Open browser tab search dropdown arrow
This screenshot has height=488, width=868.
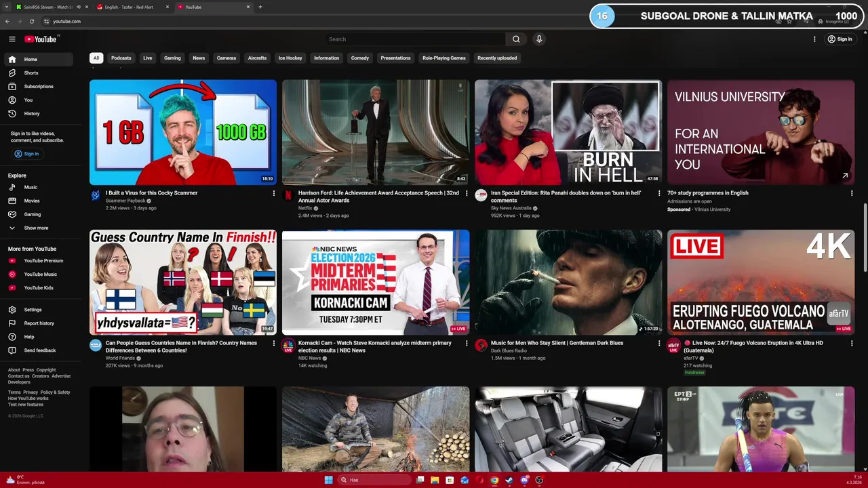pos(7,7)
